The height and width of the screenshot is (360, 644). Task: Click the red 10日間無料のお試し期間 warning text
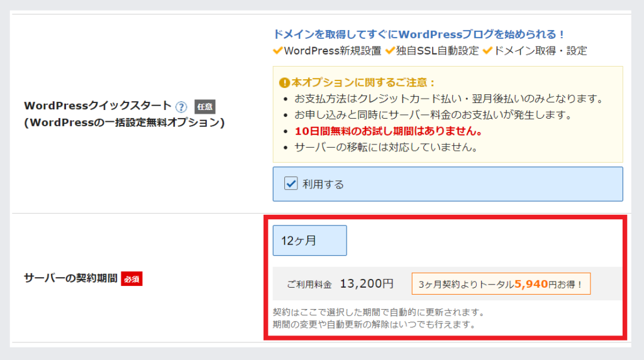point(389,131)
